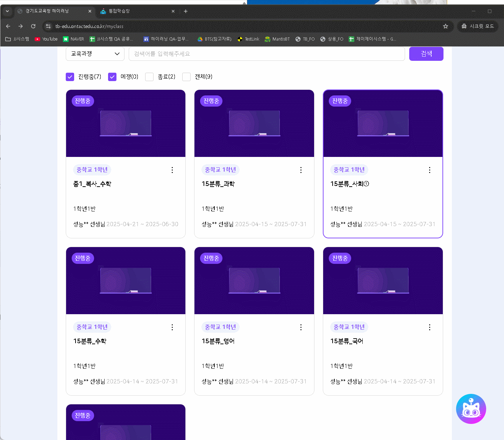
Task: Open the browser tab search chevron
Action: (x=7, y=11)
